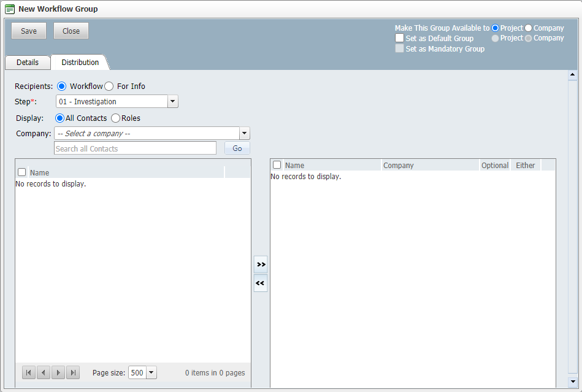Select the Roles display radio button
The width and height of the screenshot is (582, 392).
[115, 118]
